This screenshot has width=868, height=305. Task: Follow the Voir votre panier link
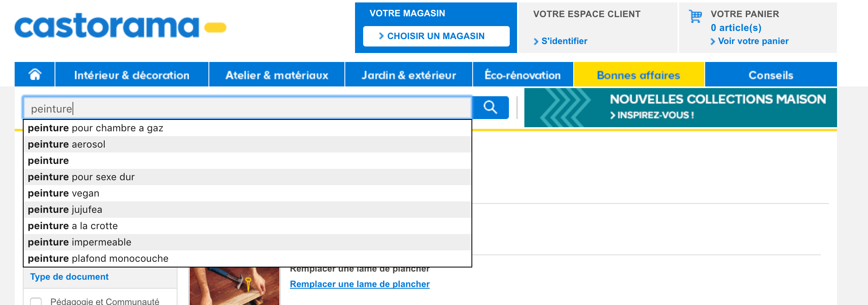(x=753, y=41)
